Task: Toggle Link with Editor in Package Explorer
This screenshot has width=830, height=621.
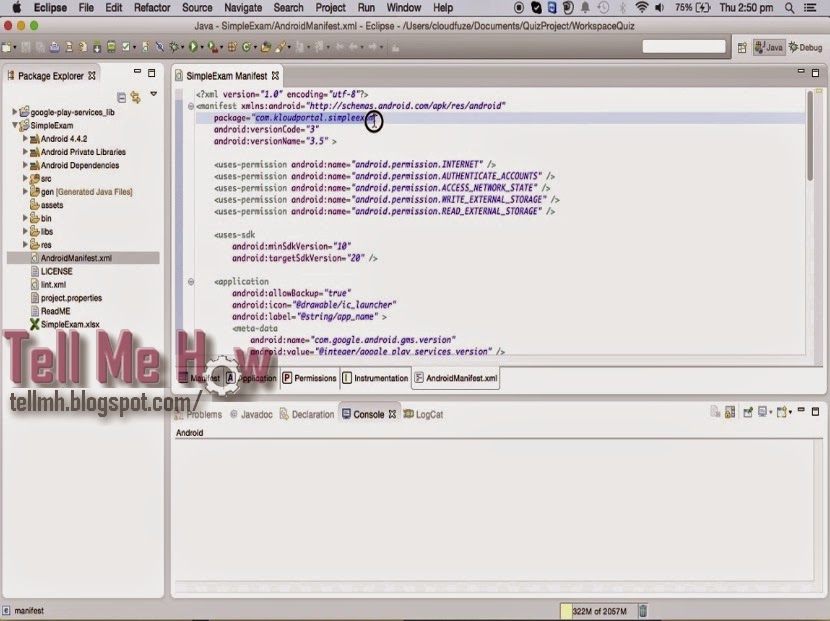Action: pos(136,97)
